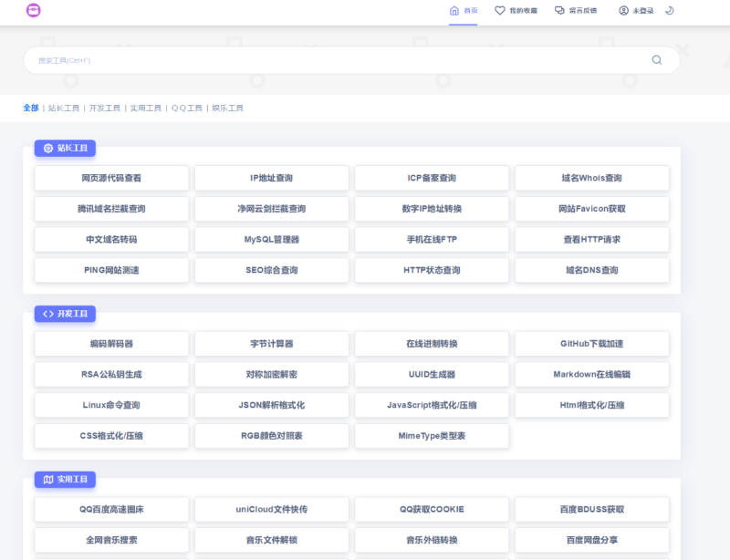
Task: Open JSON解析格式化 tool
Action: (271, 405)
